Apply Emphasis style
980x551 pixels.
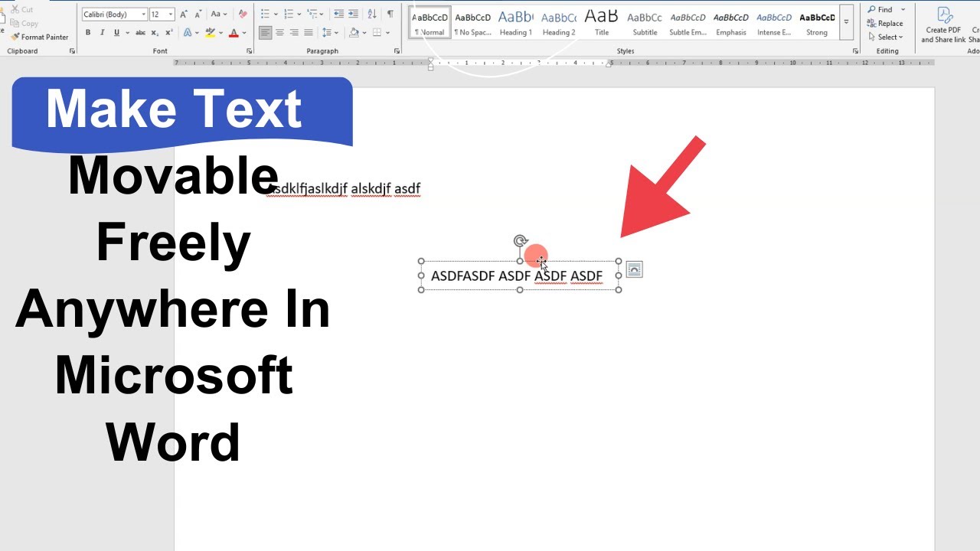[x=731, y=21]
